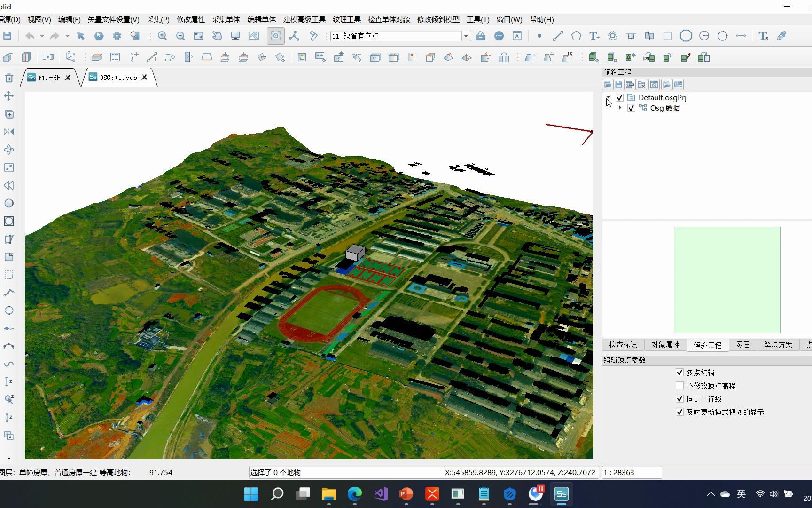Select the octagon shape tool
Image resolution: width=812 pixels, height=508 pixels.
[x=686, y=36]
